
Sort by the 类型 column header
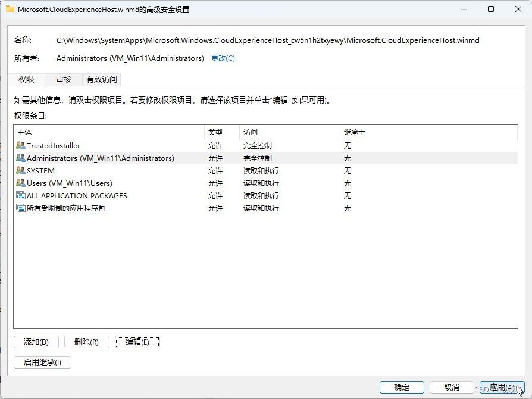222,132
